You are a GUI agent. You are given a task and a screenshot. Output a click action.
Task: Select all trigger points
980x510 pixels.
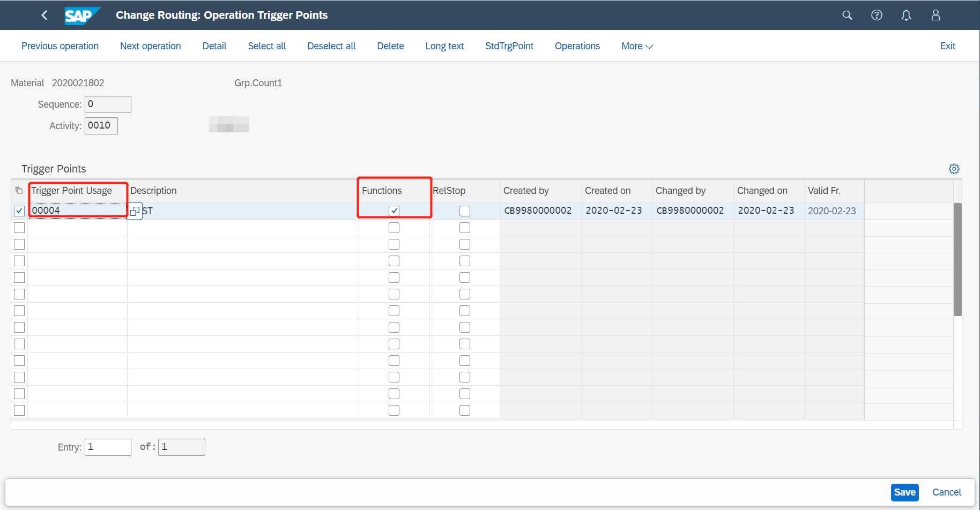coord(266,46)
